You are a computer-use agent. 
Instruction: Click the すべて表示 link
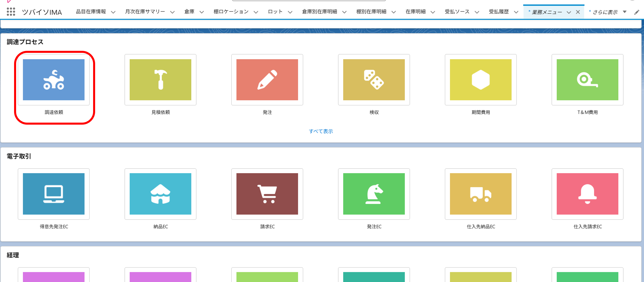coord(321,131)
